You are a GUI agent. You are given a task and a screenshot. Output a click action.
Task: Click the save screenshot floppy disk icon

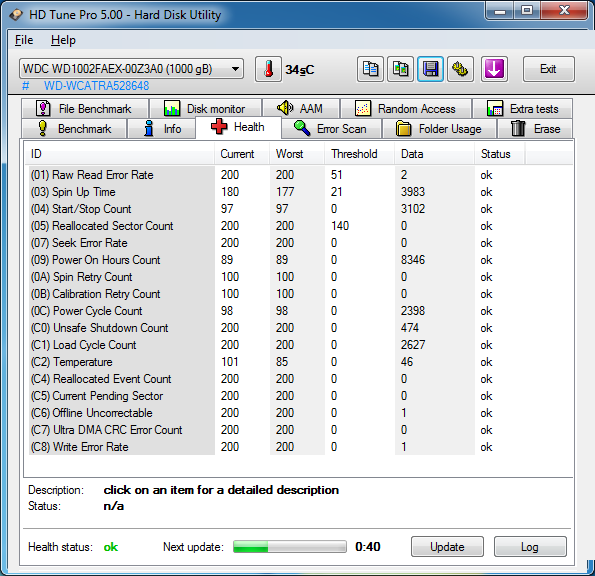point(430,69)
